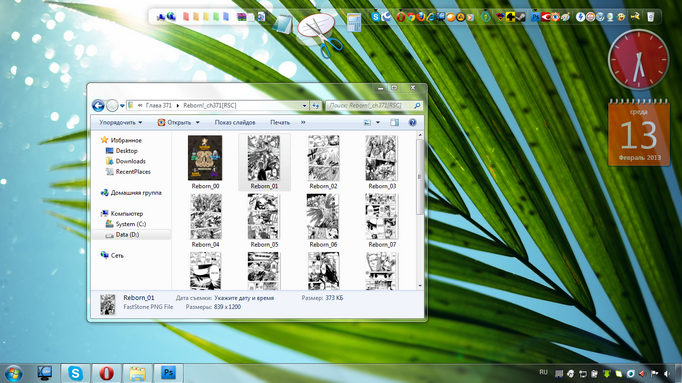Click the Глава 371 breadcrumb segment

coord(158,106)
